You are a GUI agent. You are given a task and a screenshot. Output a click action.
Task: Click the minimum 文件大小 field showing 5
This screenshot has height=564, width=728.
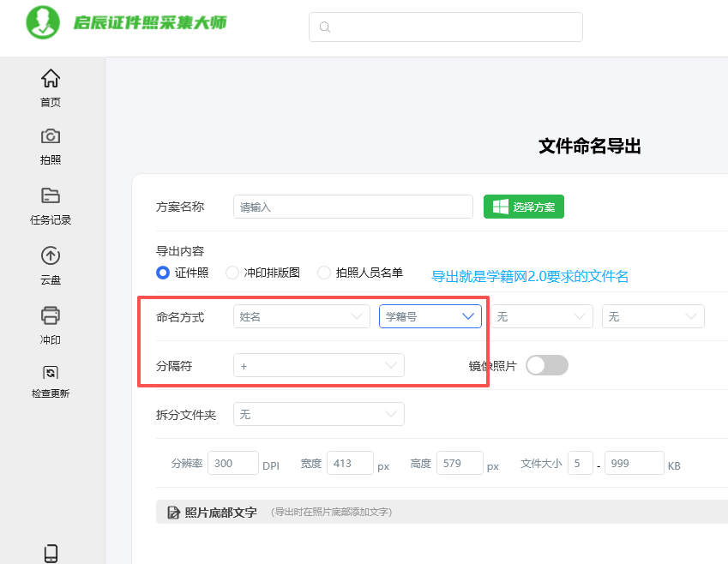581,463
